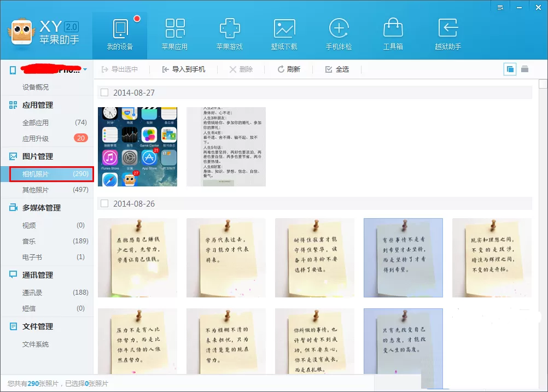Select the iPhone home screen screenshot thumbnail

(x=137, y=147)
